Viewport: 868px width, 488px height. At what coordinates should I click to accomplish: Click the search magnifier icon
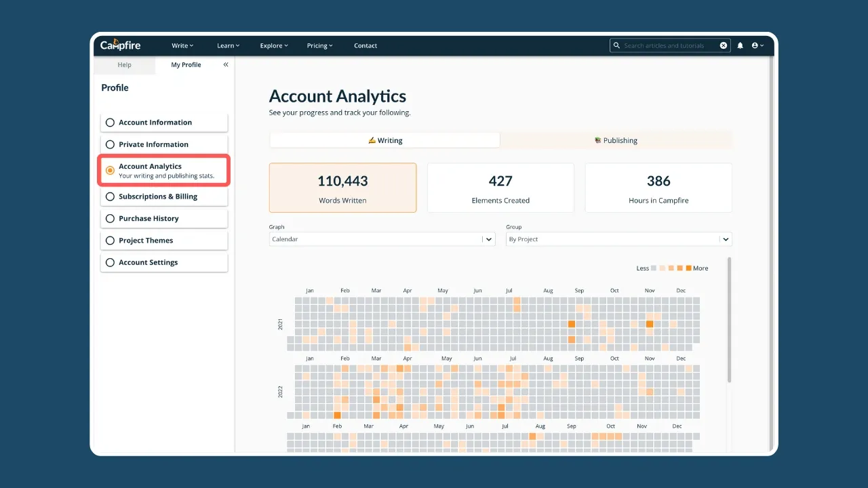tap(616, 45)
